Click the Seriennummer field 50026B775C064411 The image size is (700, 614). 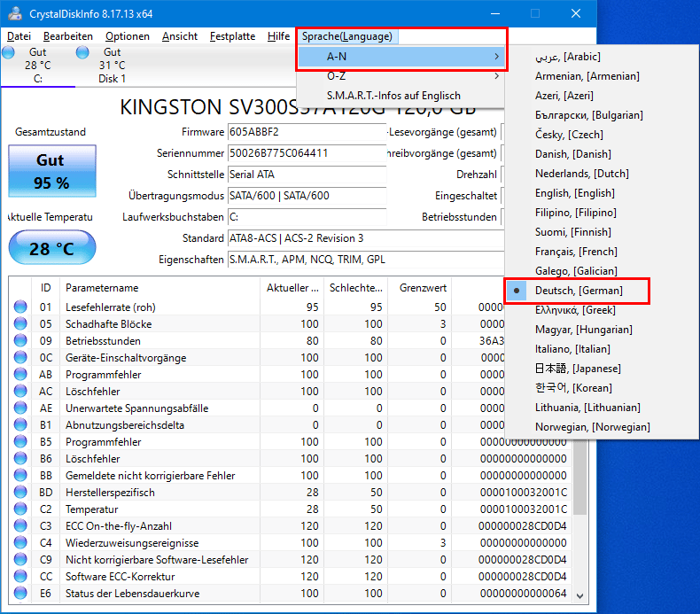pos(307,153)
